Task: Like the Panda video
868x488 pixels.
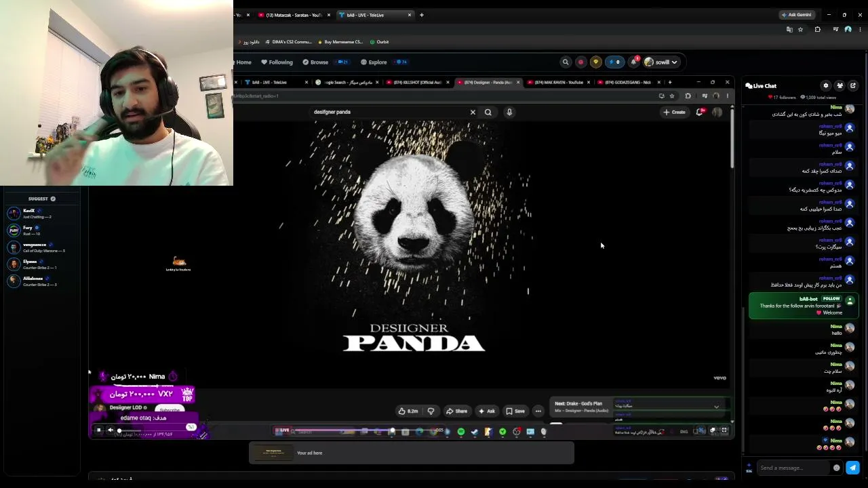Action: click(408, 411)
